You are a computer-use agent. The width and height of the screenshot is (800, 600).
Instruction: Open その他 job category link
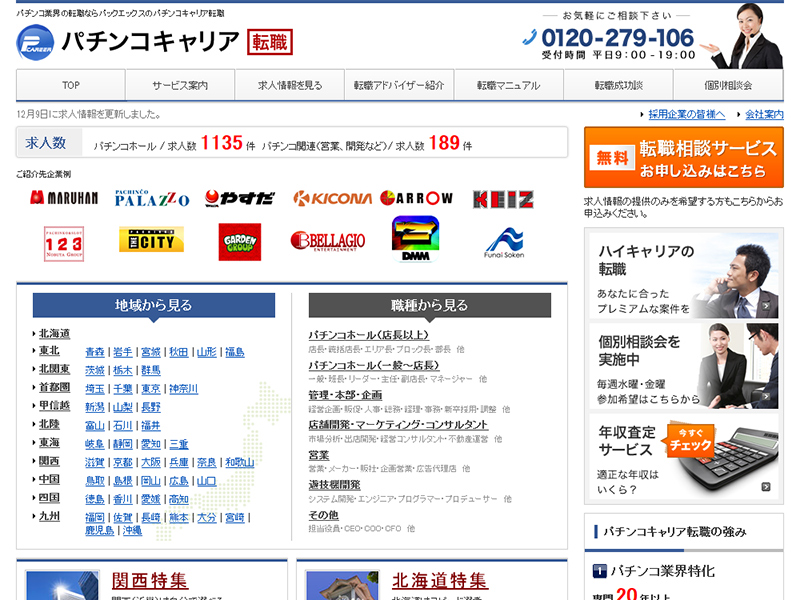323,515
